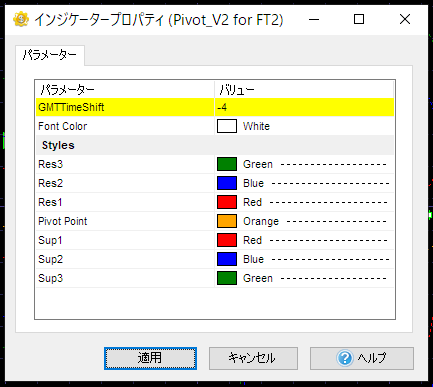Select the Res2 row label
The image size is (433, 387).
coord(50,183)
